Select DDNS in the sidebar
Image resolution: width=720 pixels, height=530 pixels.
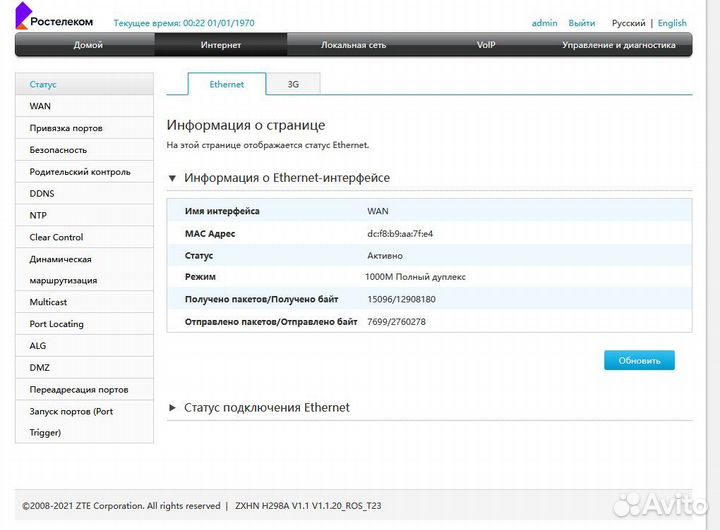pos(42,193)
